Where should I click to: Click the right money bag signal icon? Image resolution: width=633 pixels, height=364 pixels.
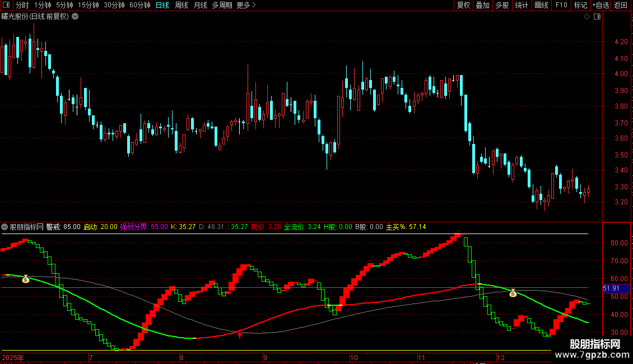[513, 292]
